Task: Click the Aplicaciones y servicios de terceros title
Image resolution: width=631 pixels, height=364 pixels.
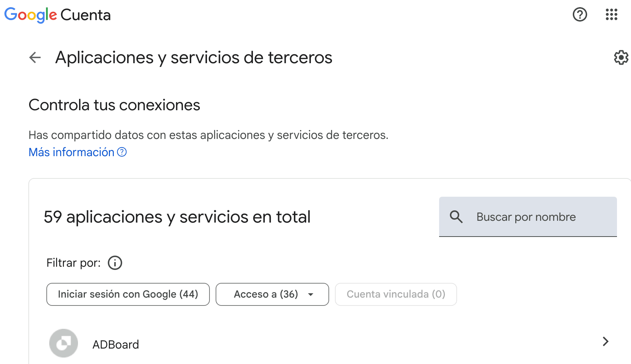Action: pos(194,57)
